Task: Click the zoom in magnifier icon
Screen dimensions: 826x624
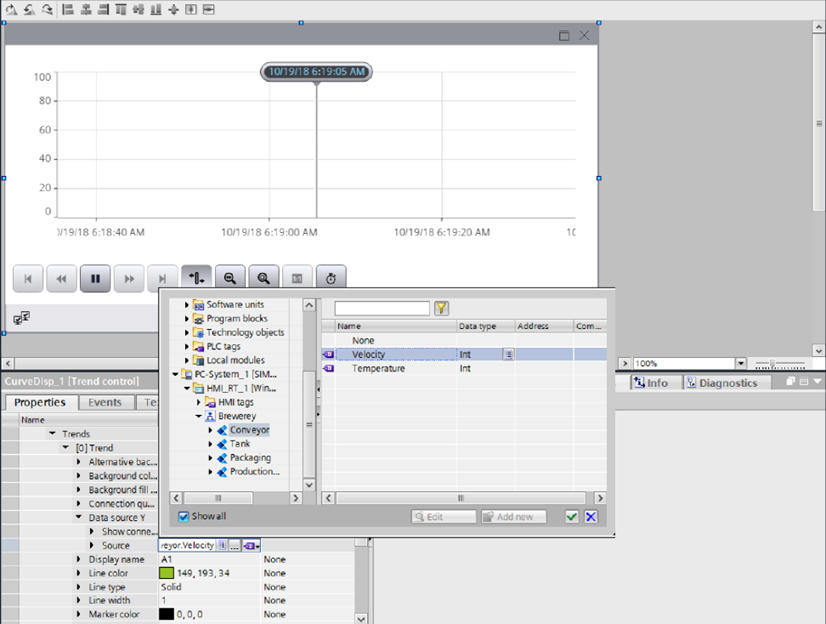Action: 264,278
